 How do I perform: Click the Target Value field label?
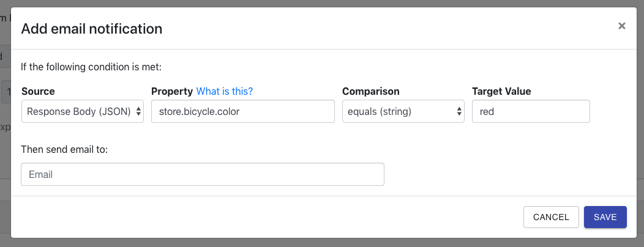click(501, 91)
